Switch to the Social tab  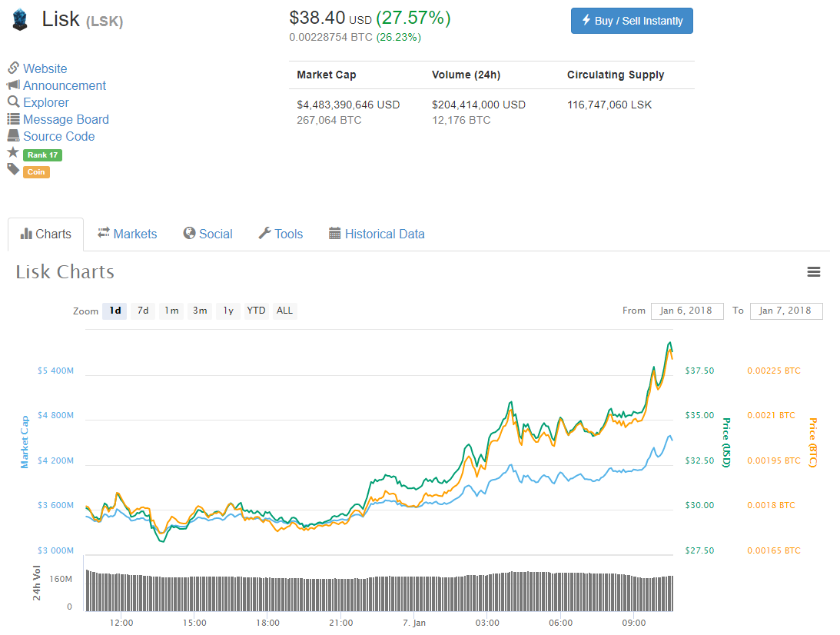pyautogui.click(x=208, y=234)
